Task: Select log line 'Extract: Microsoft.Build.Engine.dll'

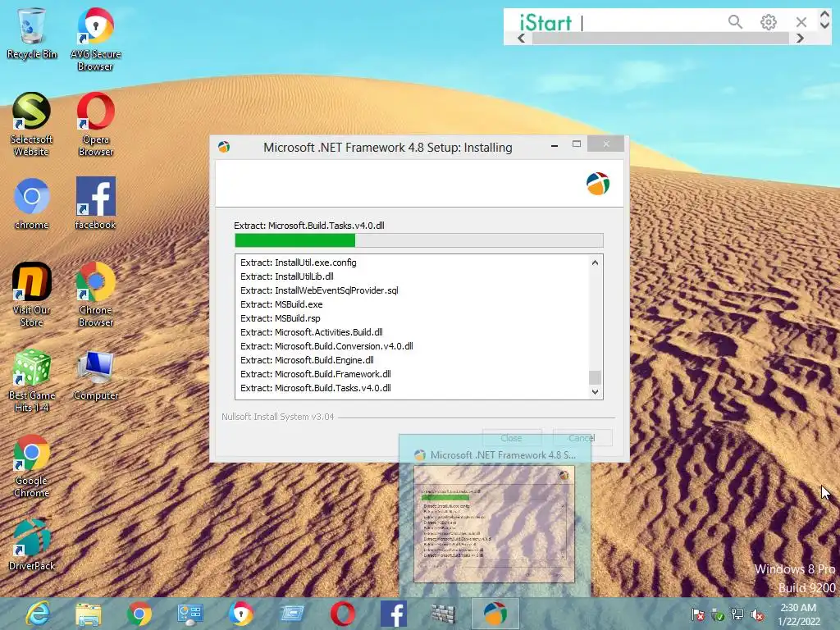Action: 307,360
